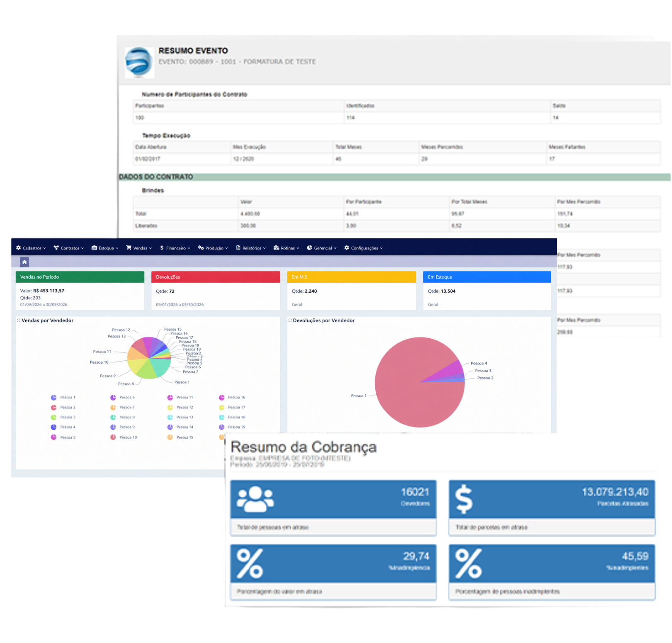Expand the Gerencial dropdown
Screen dimensions: 672x643
pyautogui.click(x=322, y=248)
